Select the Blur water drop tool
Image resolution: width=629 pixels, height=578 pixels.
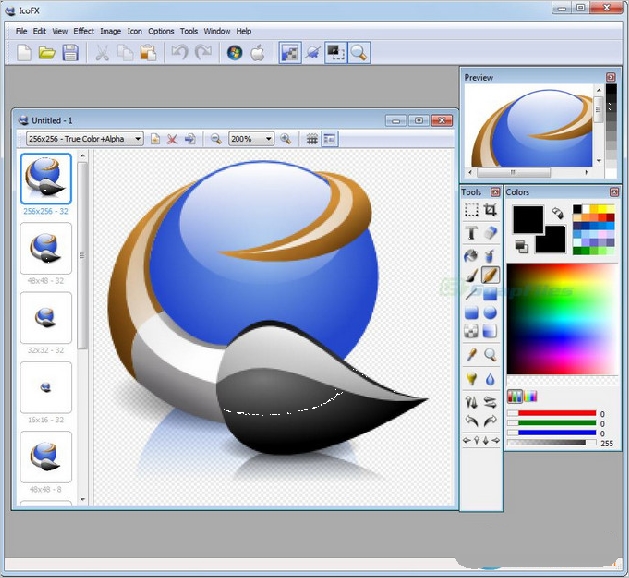coord(490,379)
